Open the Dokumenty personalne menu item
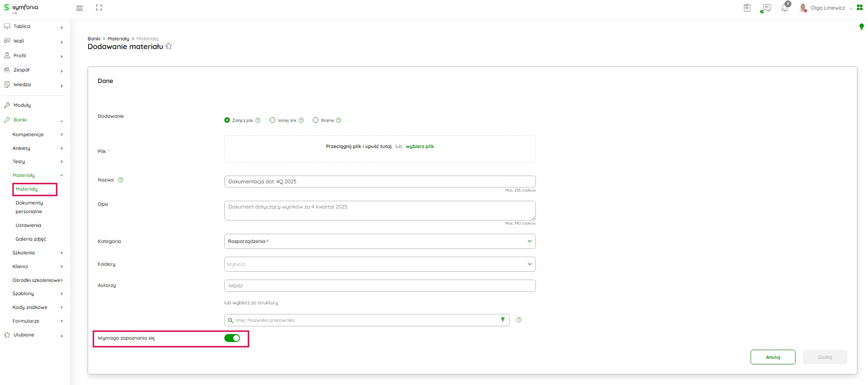Image resolution: width=868 pixels, height=385 pixels. (x=29, y=207)
